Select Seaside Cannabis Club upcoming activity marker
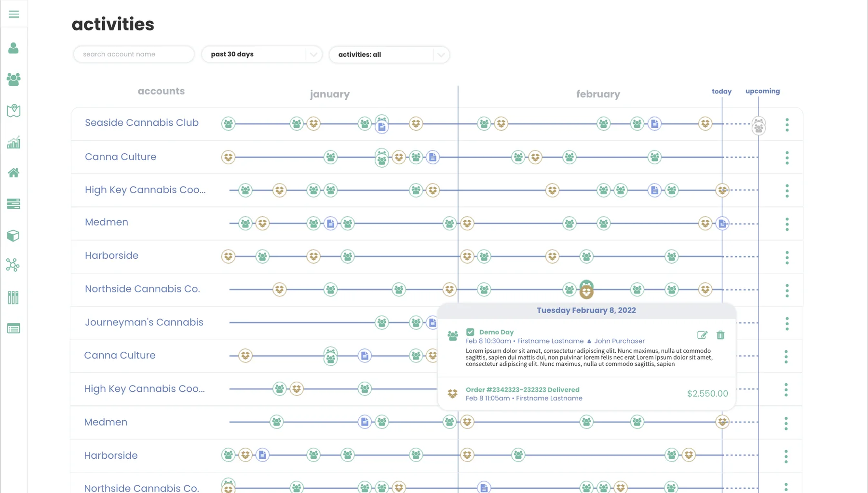This screenshot has height=493, width=868. pos(759,126)
